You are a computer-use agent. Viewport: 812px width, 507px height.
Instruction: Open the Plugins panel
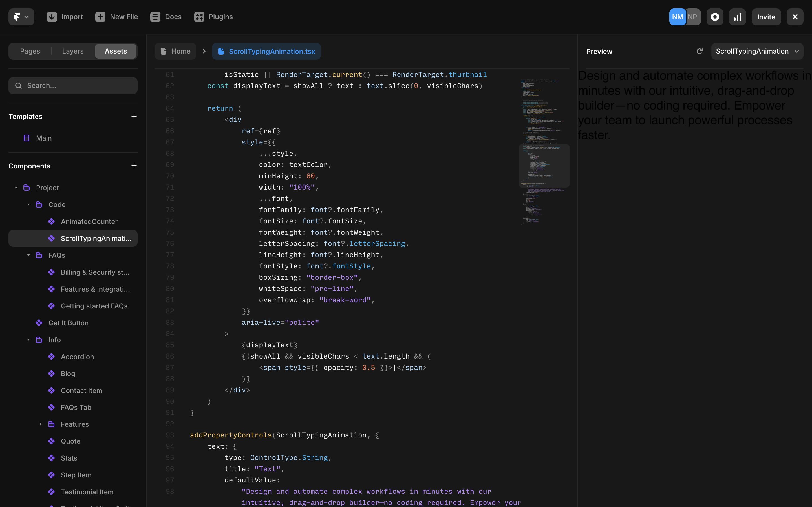(199, 16)
